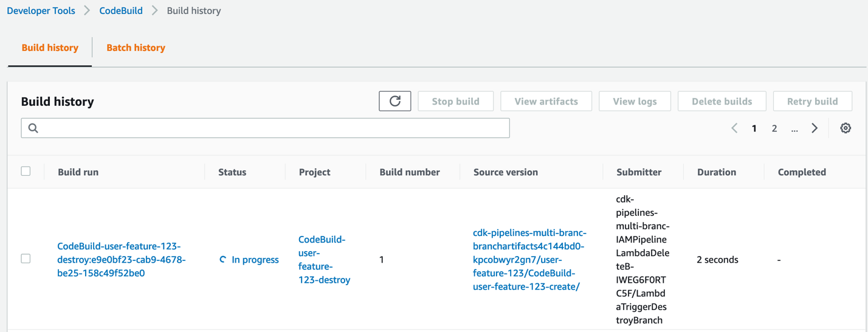Switch to Build history tab
868x332 pixels.
click(x=50, y=47)
